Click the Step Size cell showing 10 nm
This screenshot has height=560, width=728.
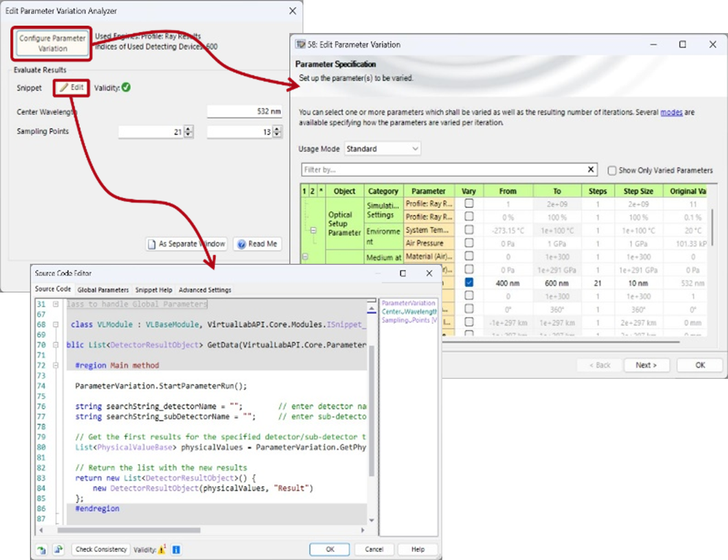pyautogui.click(x=639, y=283)
